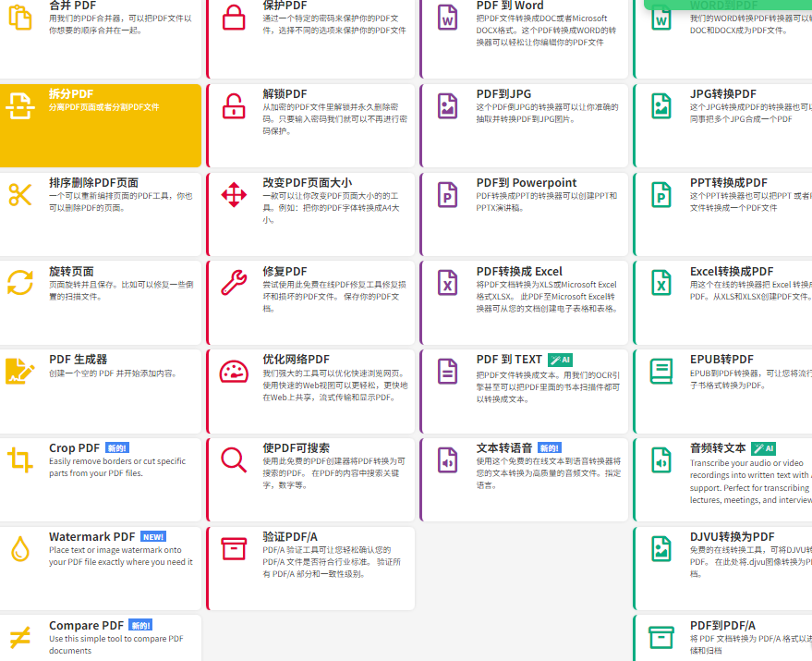
Task: Click the speaker file icon for 文本转语音
Action: pyautogui.click(x=447, y=459)
